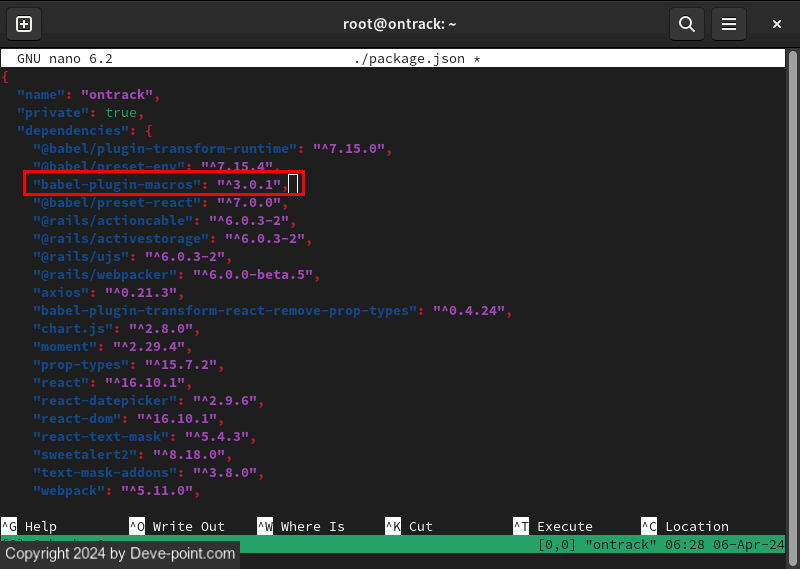The height and width of the screenshot is (569, 800).
Task: Click the ^K Cut shortcut
Action: click(409, 526)
